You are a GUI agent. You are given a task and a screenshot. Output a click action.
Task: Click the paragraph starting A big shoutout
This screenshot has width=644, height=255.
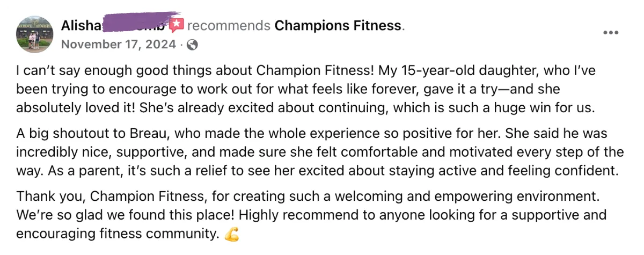pyautogui.click(x=320, y=152)
